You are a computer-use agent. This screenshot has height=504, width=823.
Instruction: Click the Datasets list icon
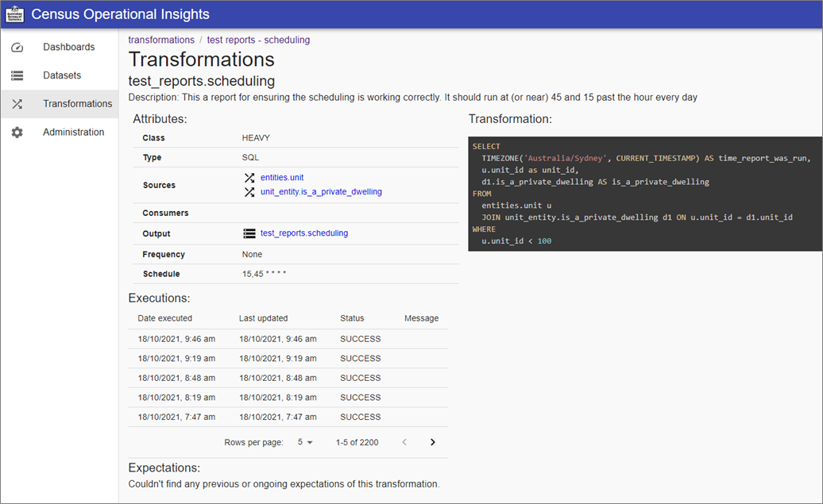(17, 75)
